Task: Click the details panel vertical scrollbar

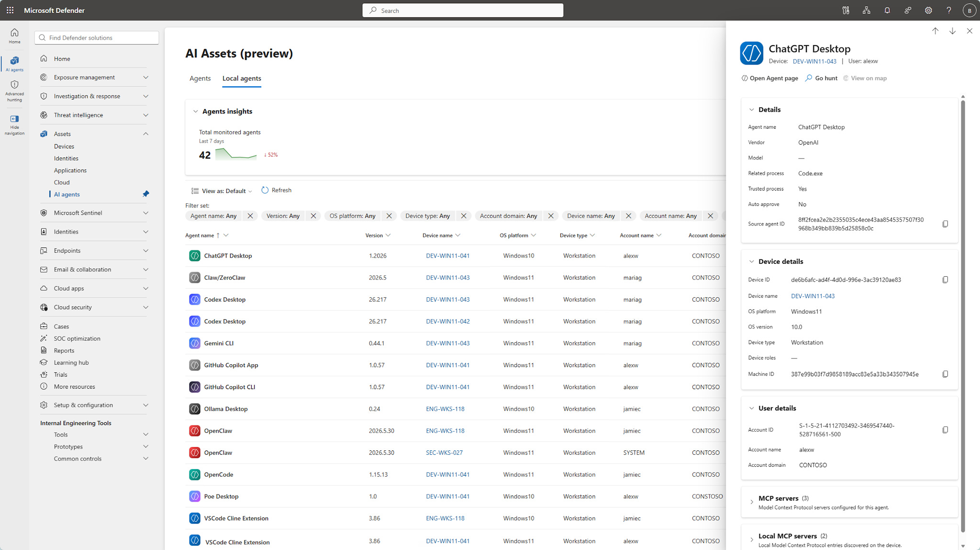Action: 963,316
